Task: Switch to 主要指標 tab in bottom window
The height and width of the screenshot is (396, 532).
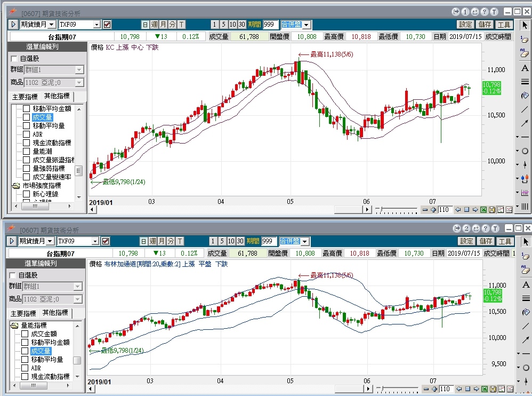Action: (x=23, y=313)
